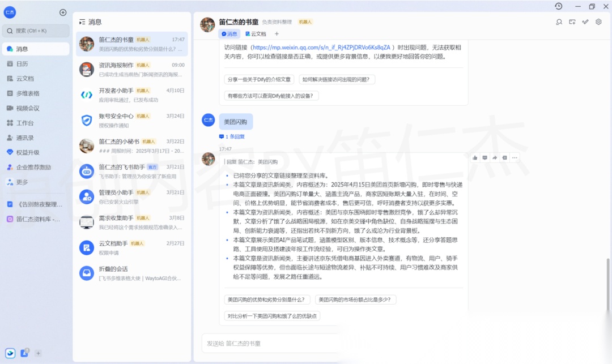Switch to the 云文档 tab in chat header
The height and width of the screenshot is (364, 612).
click(256, 34)
